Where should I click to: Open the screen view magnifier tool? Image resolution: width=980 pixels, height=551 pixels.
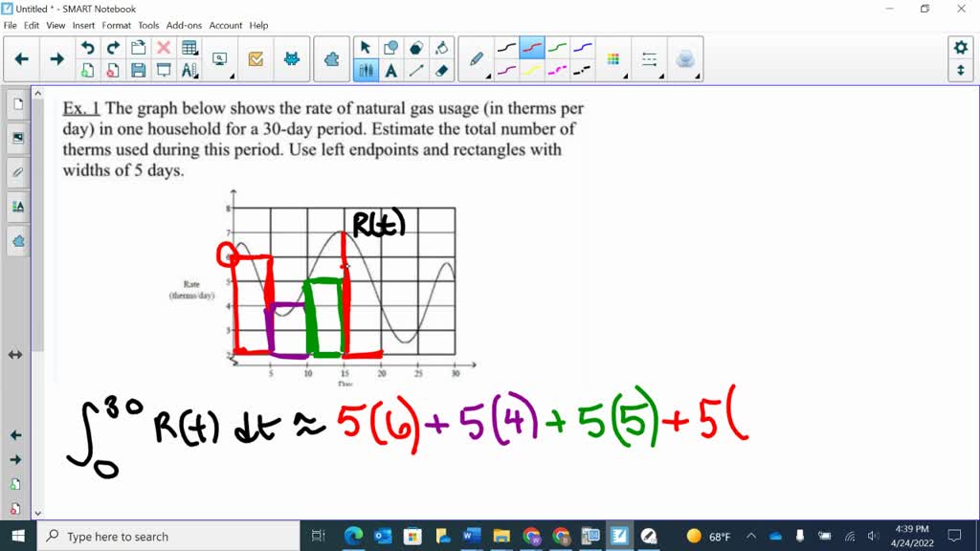[220, 59]
